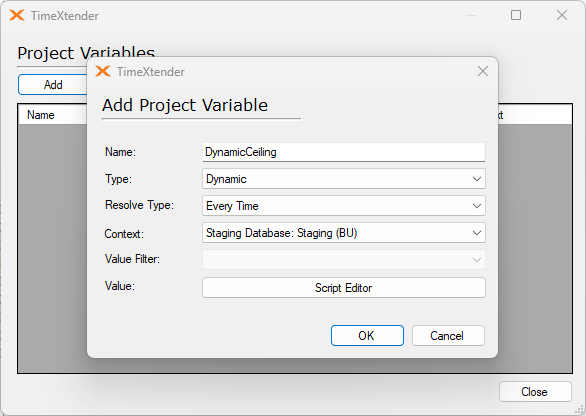The height and width of the screenshot is (416, 586).
Task: Click Add button in Project Variables window
Action: 53,85
